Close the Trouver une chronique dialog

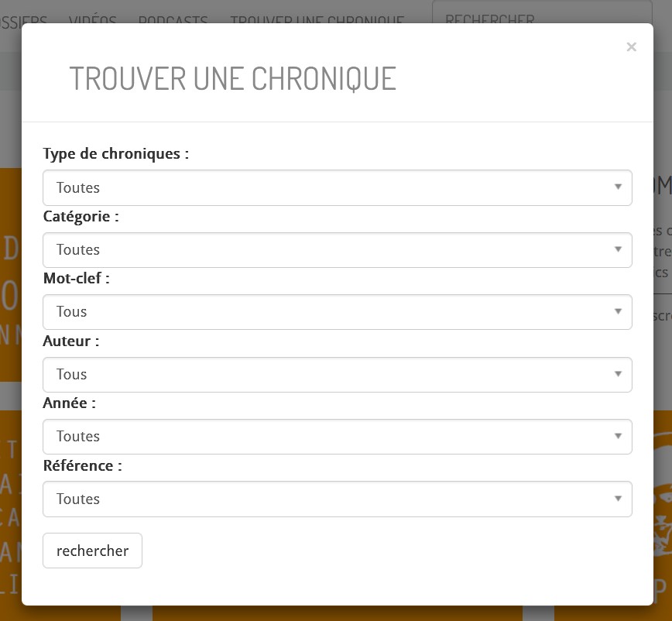click(x=631, y=47)
